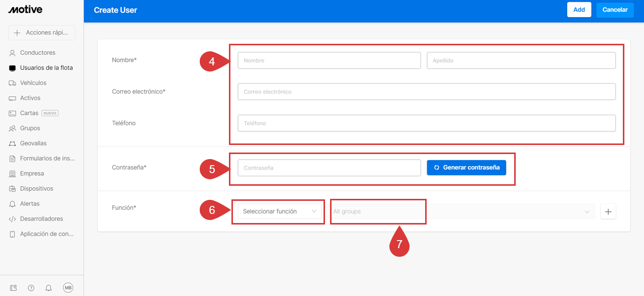Open Cartas section
Screen dimensions: 644x296
coord(29,113)
